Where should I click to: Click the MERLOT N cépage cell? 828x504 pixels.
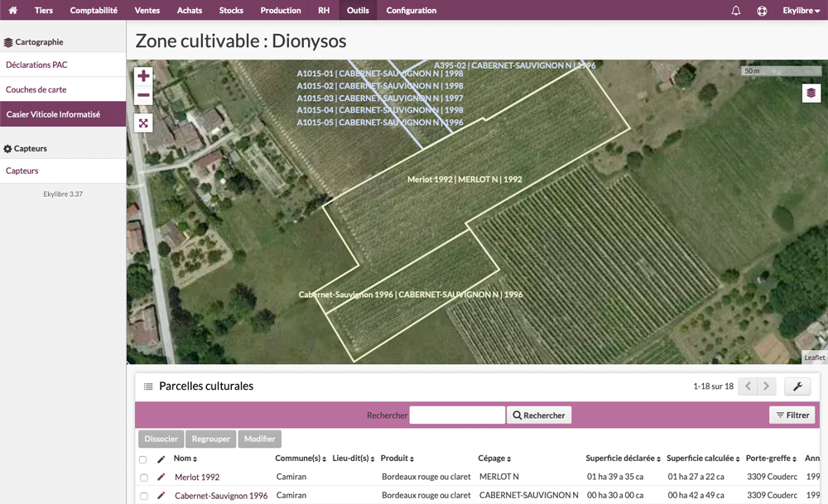[x=499, y=477]
